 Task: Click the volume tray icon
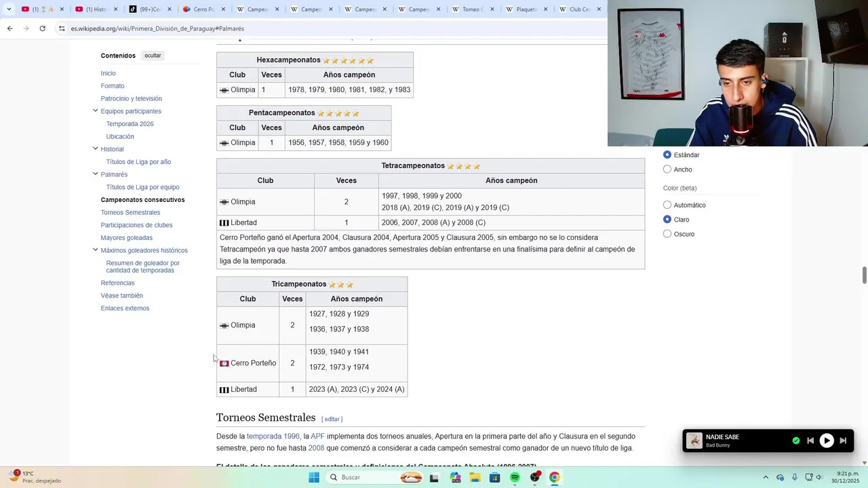tap(819, 477)
